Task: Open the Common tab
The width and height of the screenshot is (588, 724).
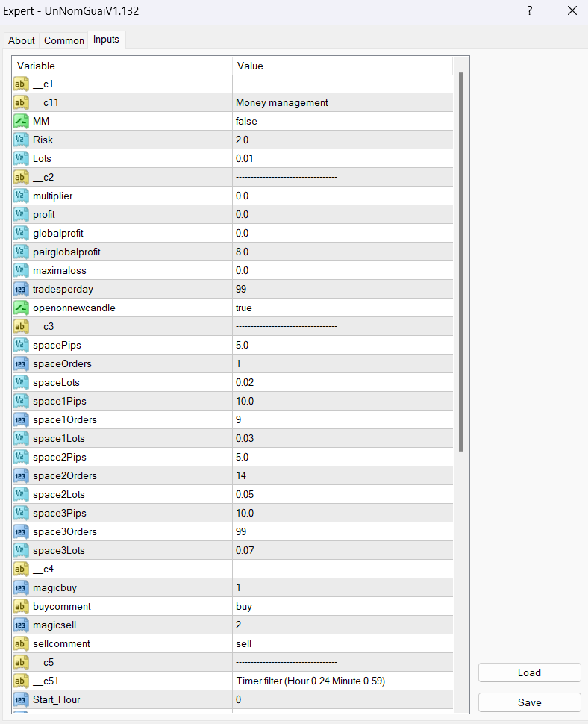Action: tap(64, 40)
